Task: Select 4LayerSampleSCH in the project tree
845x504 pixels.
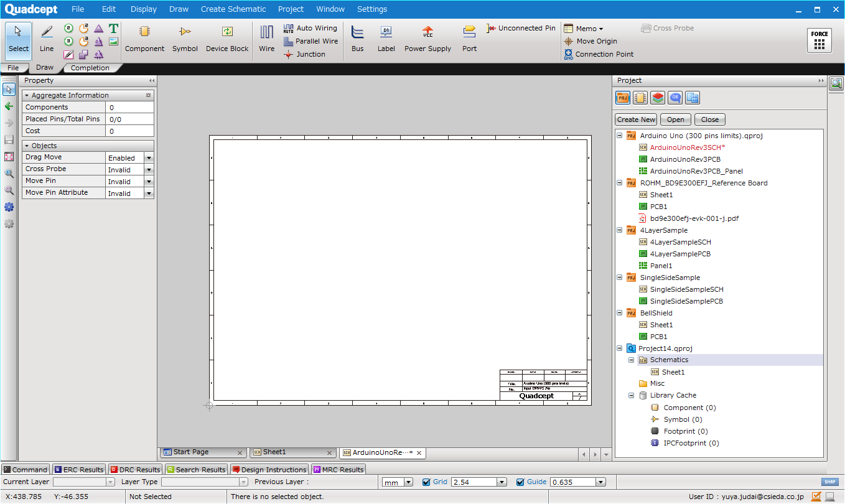Action: click(680, 242)
